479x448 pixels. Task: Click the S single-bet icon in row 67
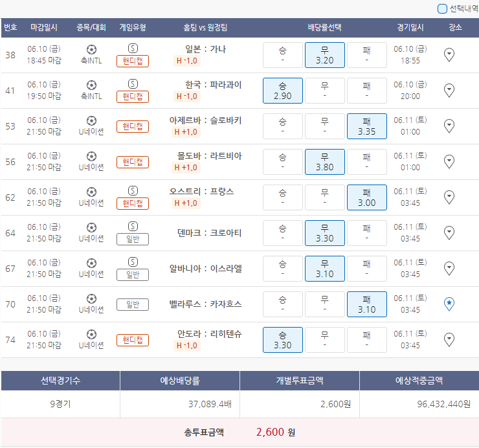pyautogui.click(x=133, y=262)
